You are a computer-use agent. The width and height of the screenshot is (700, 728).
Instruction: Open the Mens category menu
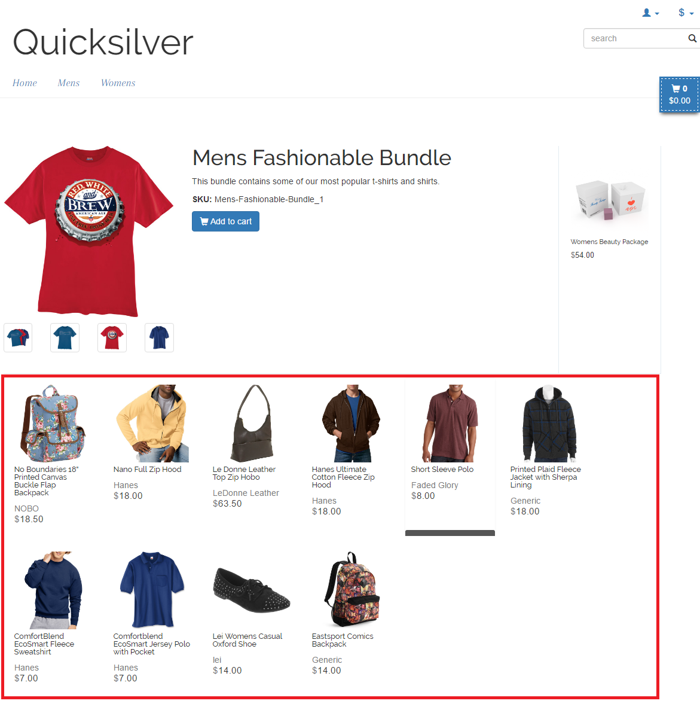point(69,83)
